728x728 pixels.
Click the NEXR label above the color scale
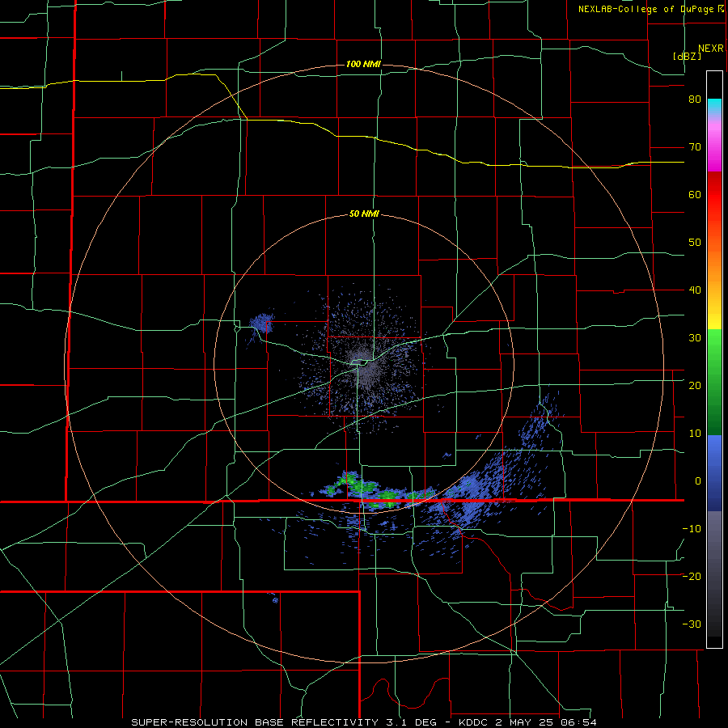[x=711, y=49]
